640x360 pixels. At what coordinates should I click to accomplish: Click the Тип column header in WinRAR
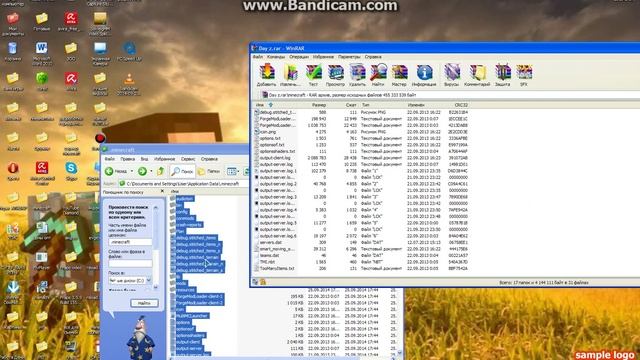[x=365, y=105]
